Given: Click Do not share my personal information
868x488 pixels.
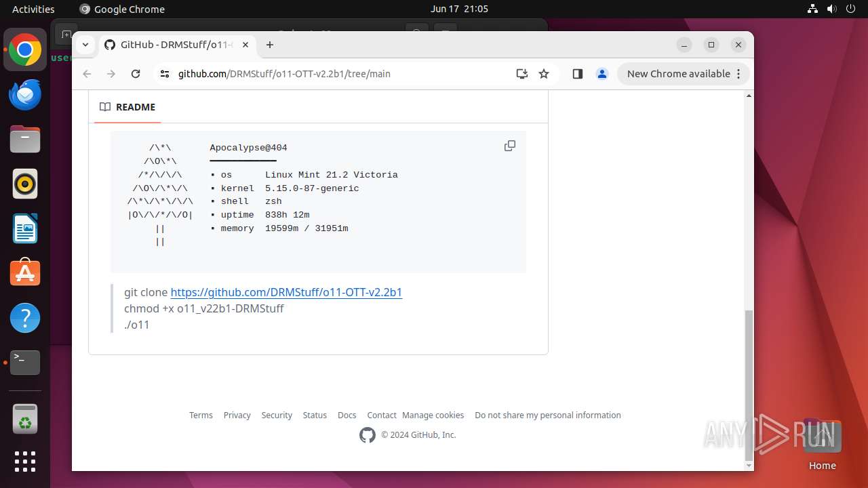Looking at the screenshot, I should (548, 415).
